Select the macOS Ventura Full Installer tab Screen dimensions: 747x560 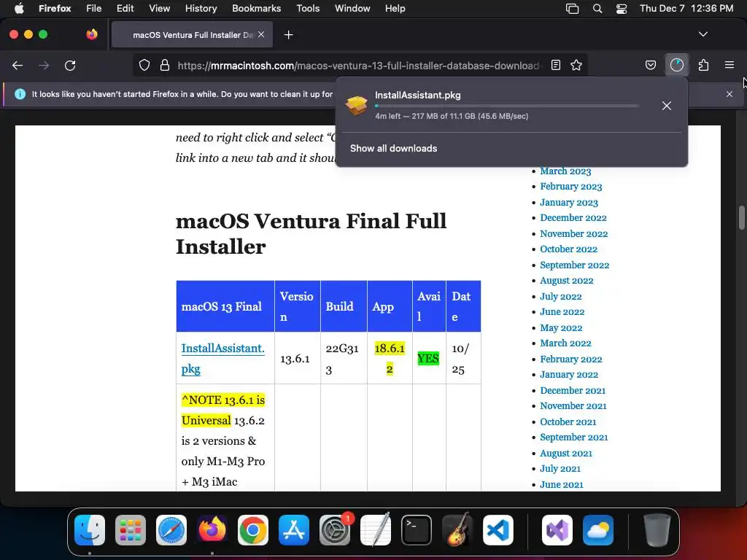(192, 35)
